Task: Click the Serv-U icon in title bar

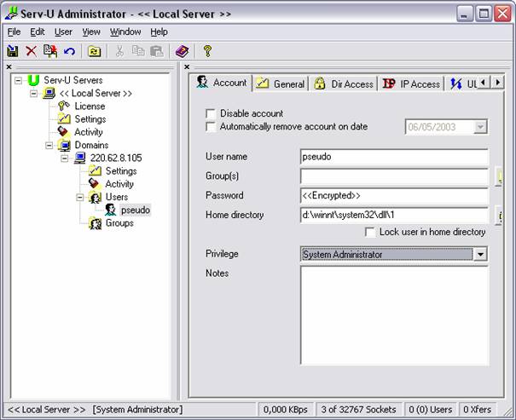Action: click(11, 14)
